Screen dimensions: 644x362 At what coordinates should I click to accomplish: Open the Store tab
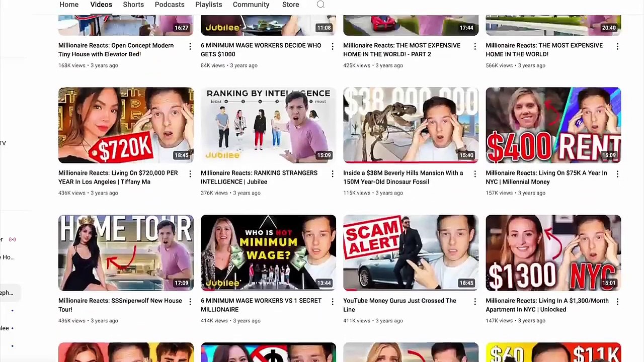[290, 5]
